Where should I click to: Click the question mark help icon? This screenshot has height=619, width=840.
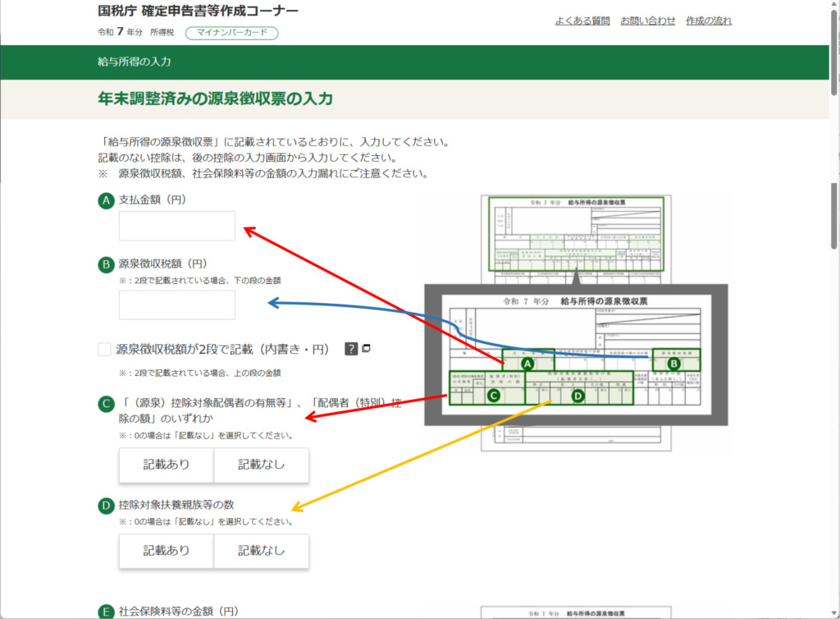351,349
